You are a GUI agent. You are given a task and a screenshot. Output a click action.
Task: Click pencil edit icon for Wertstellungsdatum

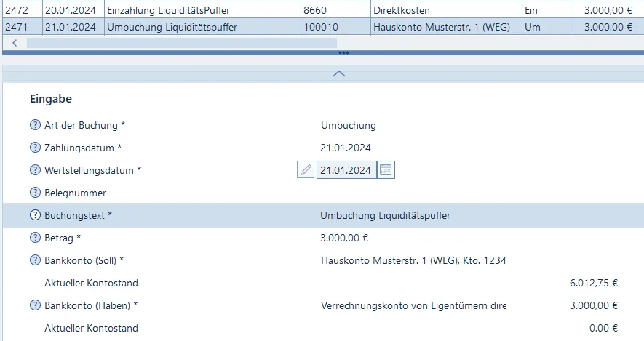[x=306, y=170]
